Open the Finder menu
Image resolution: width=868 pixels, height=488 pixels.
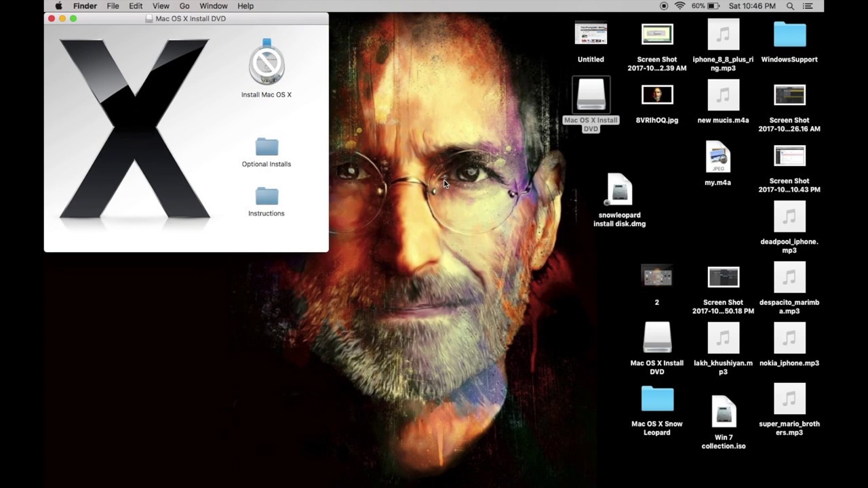click(x=85, y=6)
